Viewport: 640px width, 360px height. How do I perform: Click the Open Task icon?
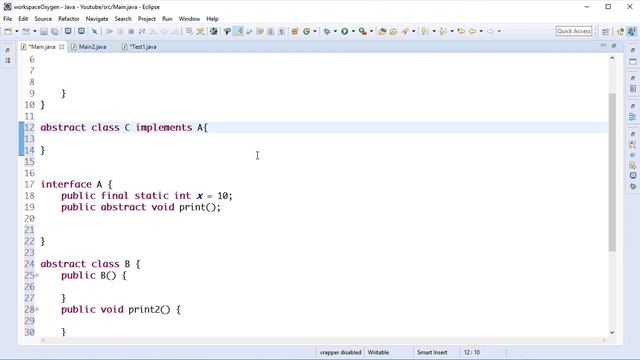[393, 31]
